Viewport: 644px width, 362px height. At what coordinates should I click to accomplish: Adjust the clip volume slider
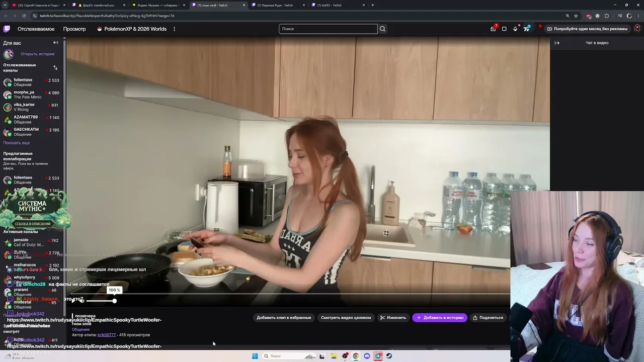coord(101,301)
